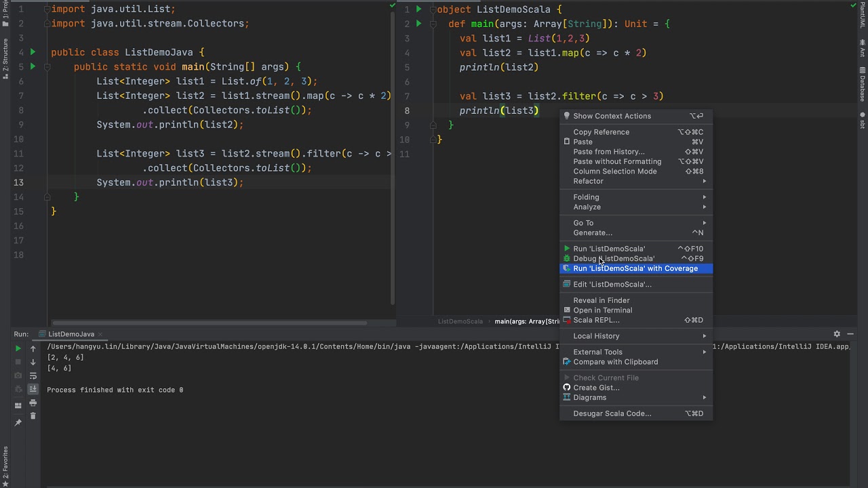Click Show Context Actions
The height and width of the screenshot is (488, 868).
(612, 116)
